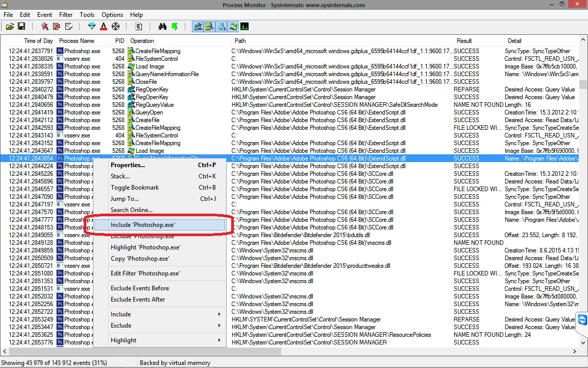The image size is (588, 368).
Task: Click the Save floppy disk toolbar icon
Action: pyautogui.click(x=21, y=26)
